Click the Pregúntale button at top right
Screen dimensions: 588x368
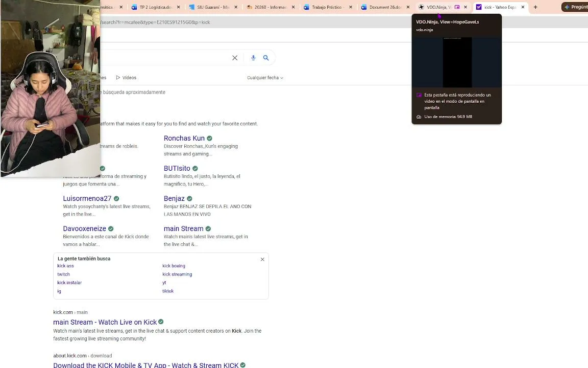tap(575, 7)
